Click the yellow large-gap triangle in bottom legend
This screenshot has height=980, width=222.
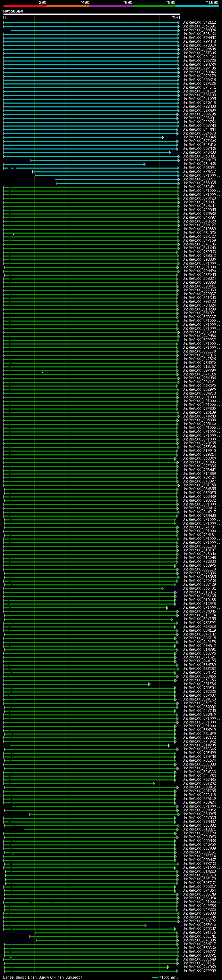click(28, 977)
